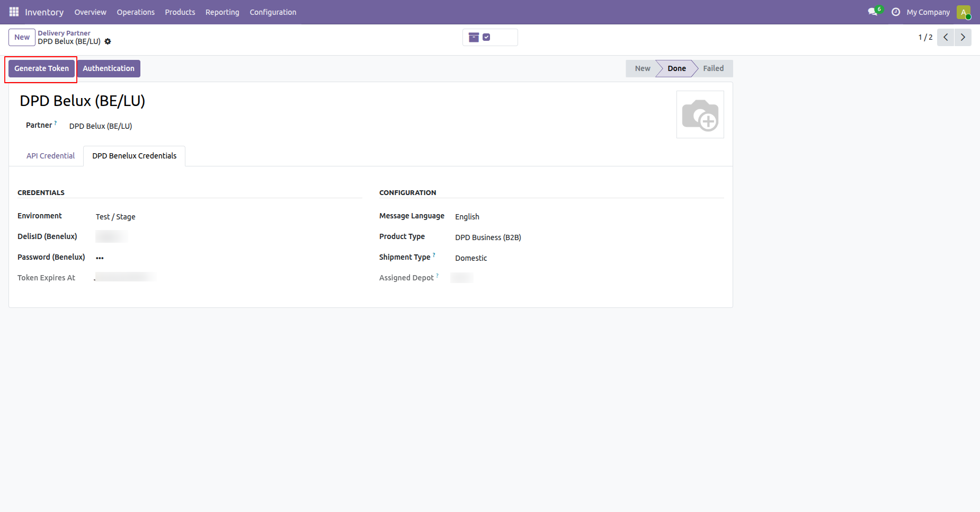The image size is (980, 512).
Task: Open the Overview menu
Action: pyautogui.click(x=90, y=12)
